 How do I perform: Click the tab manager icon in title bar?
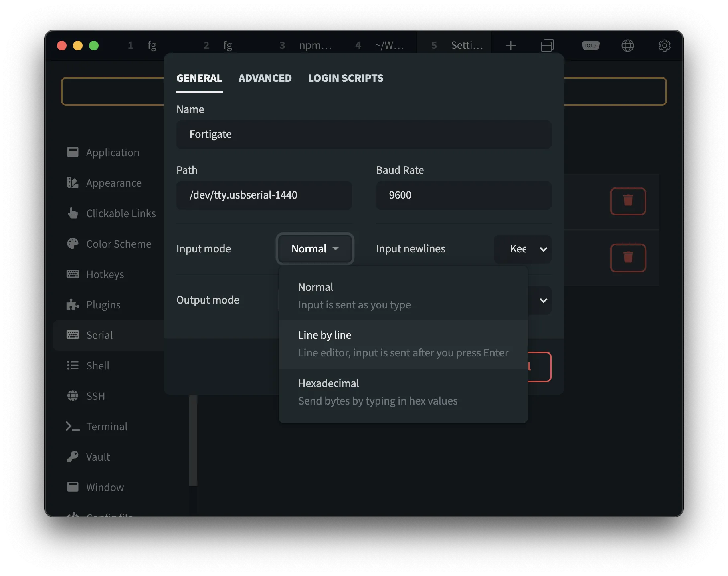coord(547,46)
